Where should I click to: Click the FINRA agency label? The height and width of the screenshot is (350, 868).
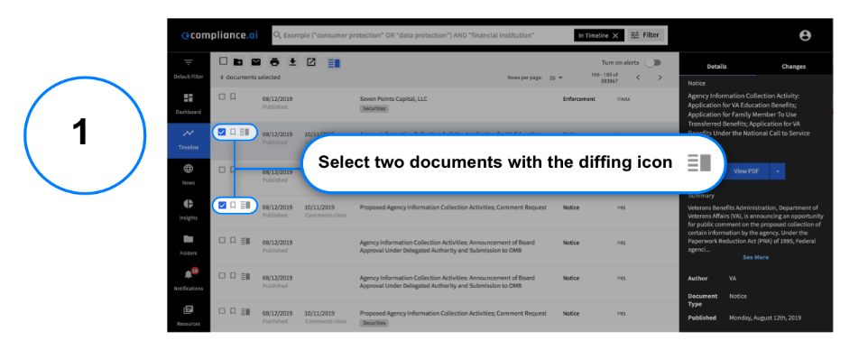623,99
